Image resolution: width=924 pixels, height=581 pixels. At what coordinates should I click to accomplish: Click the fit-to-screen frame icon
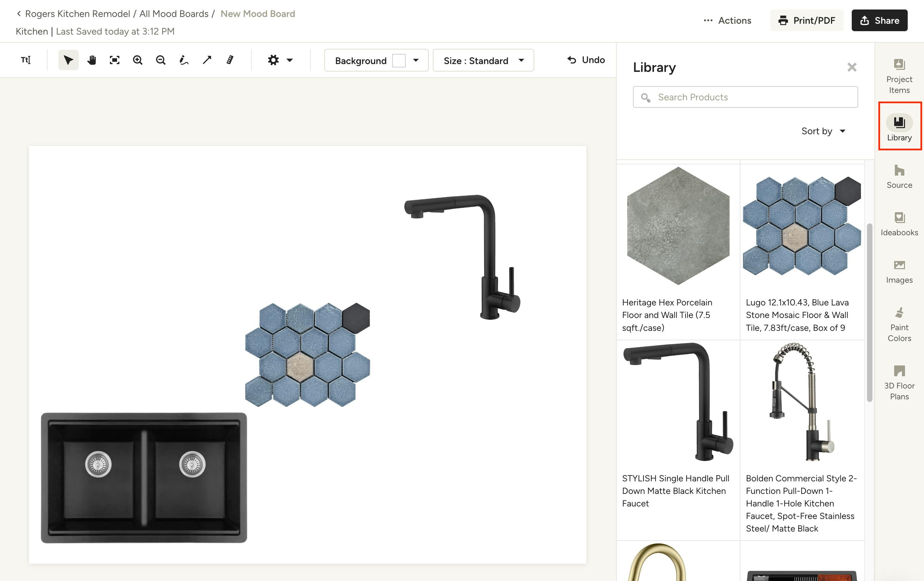coord(114,60)
